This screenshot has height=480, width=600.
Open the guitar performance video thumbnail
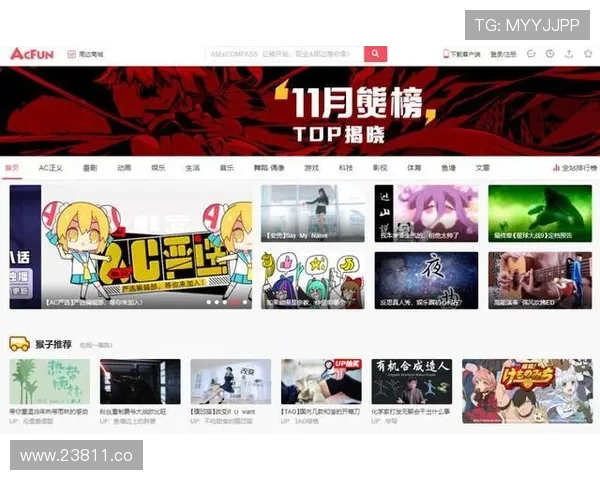coord(540,280)
